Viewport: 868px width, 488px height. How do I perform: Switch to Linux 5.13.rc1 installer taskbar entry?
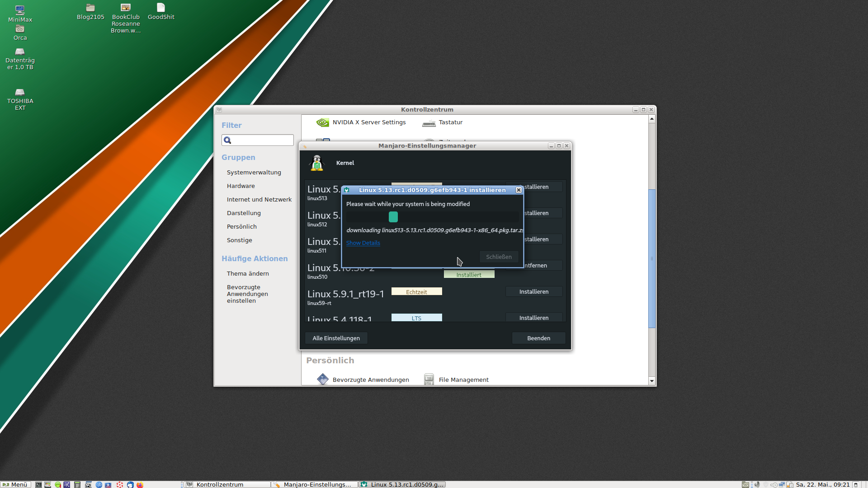(x=402, y=484)
